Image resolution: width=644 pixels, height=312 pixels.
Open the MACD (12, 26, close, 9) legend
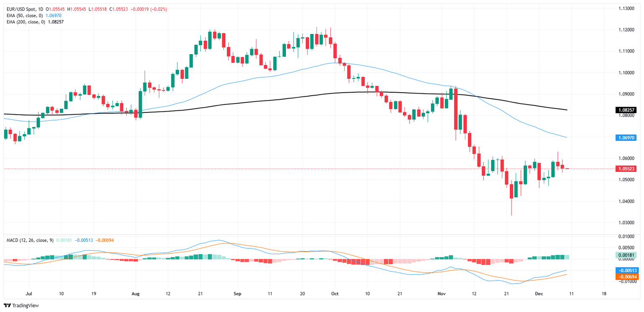[x=30, y=240]
